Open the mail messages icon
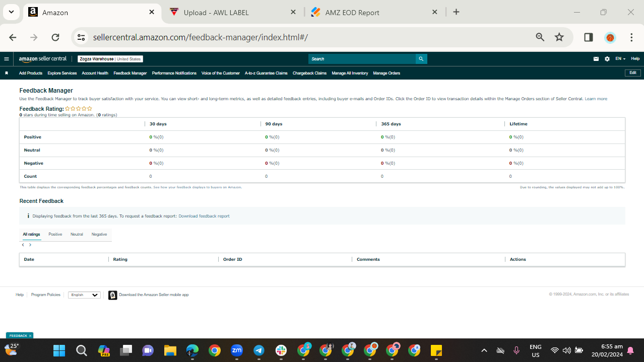644x362 pixels. pos(596,59)
